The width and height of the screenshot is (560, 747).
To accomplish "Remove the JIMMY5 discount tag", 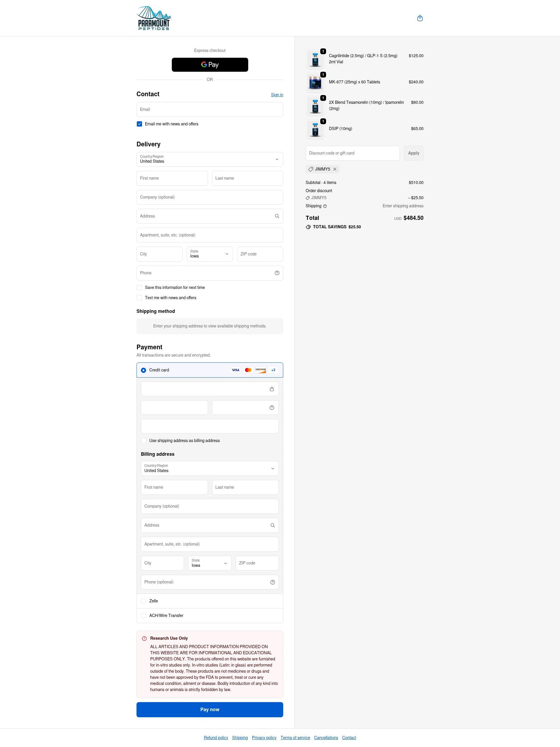I will 335,169.
